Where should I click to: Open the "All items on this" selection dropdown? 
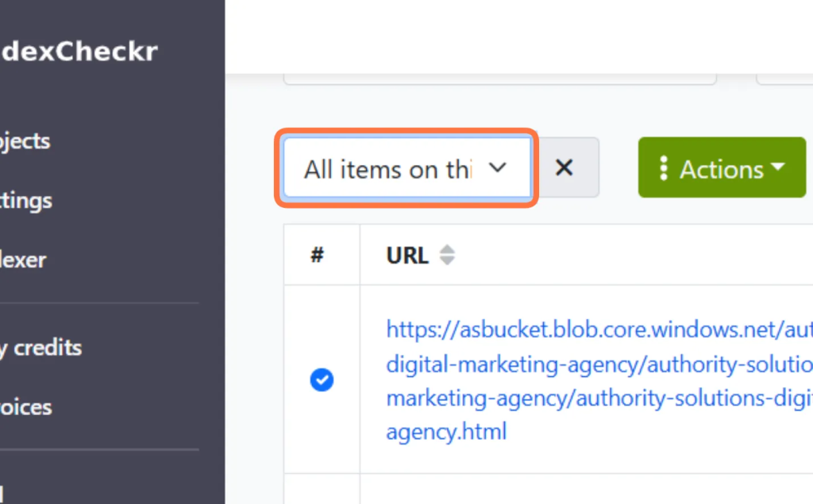tap(407, 167)
